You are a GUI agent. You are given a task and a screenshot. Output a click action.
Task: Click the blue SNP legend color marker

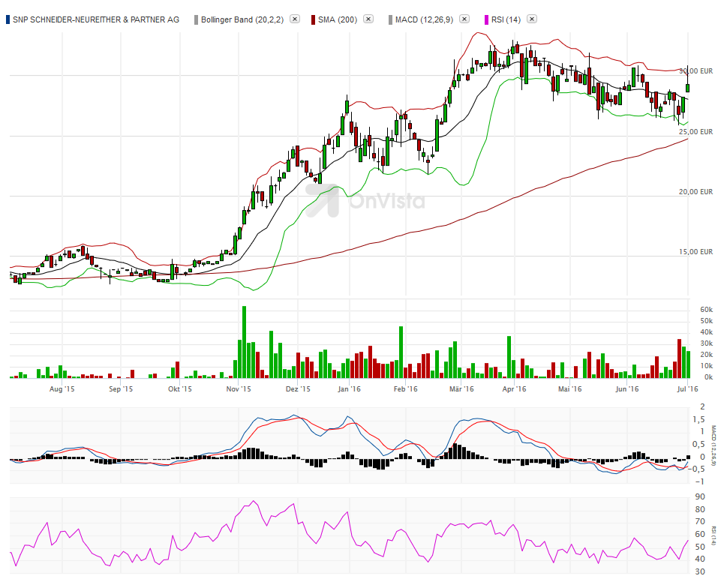8,19
